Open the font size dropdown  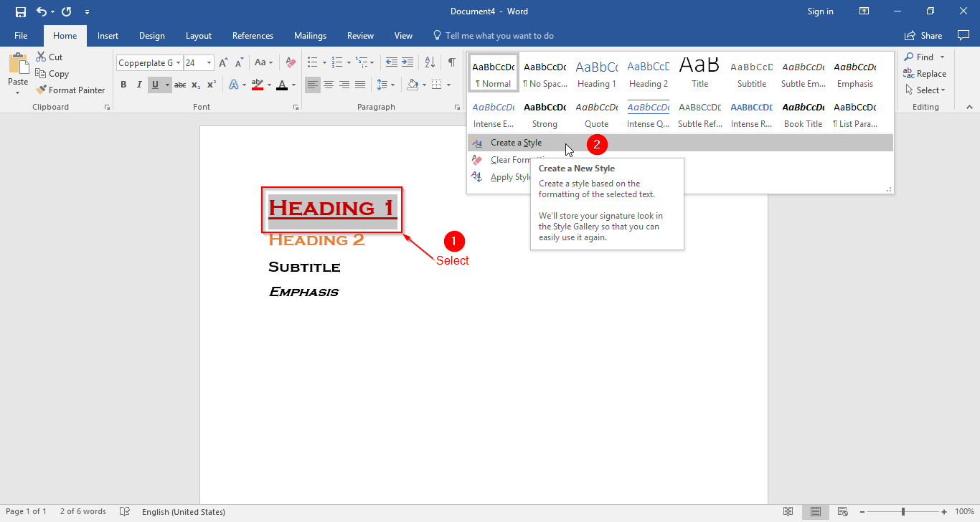pyautogui.click(x=210, y=62)
